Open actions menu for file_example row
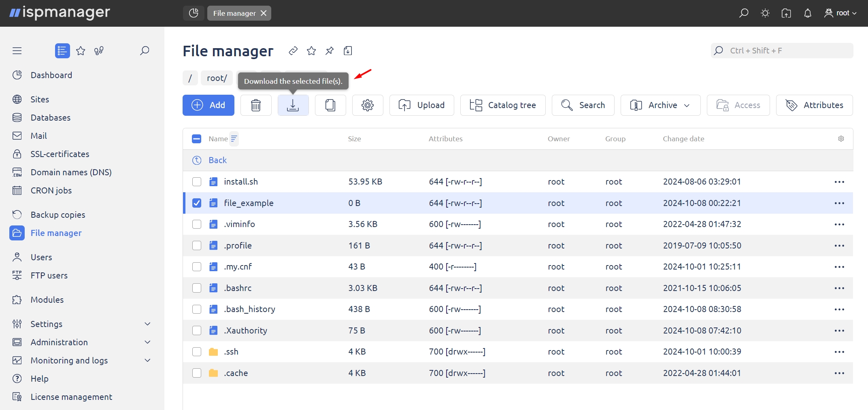868x410 pixels. tap(839, 203)
